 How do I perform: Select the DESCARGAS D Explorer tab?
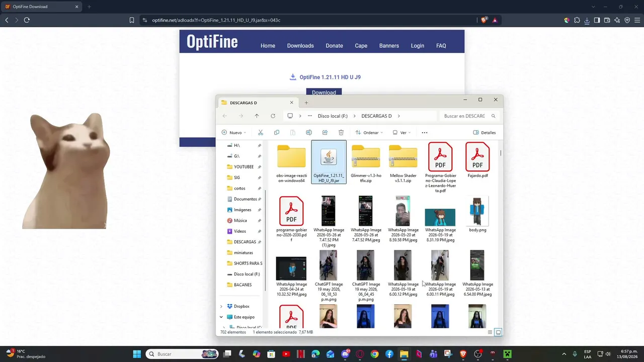pyautogui.click(x=258, y=103)
